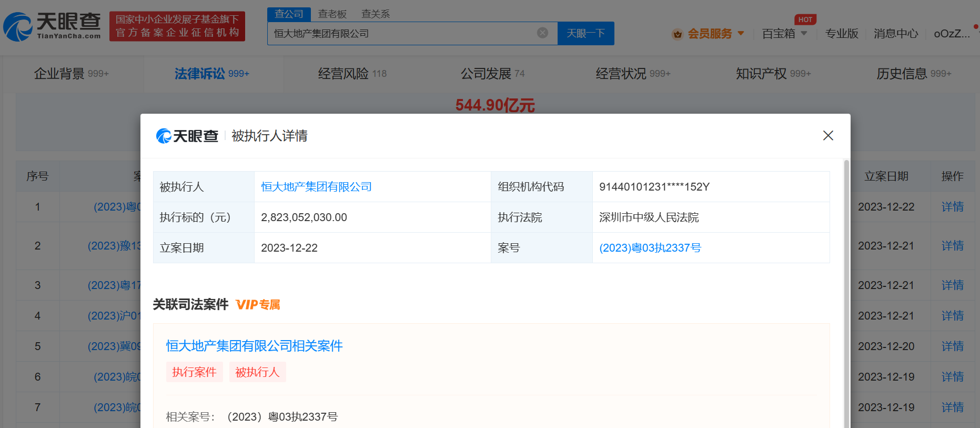Select the 查公司 search tab
The height and width of the screenshot is (428, 980).
click(289, 14)
